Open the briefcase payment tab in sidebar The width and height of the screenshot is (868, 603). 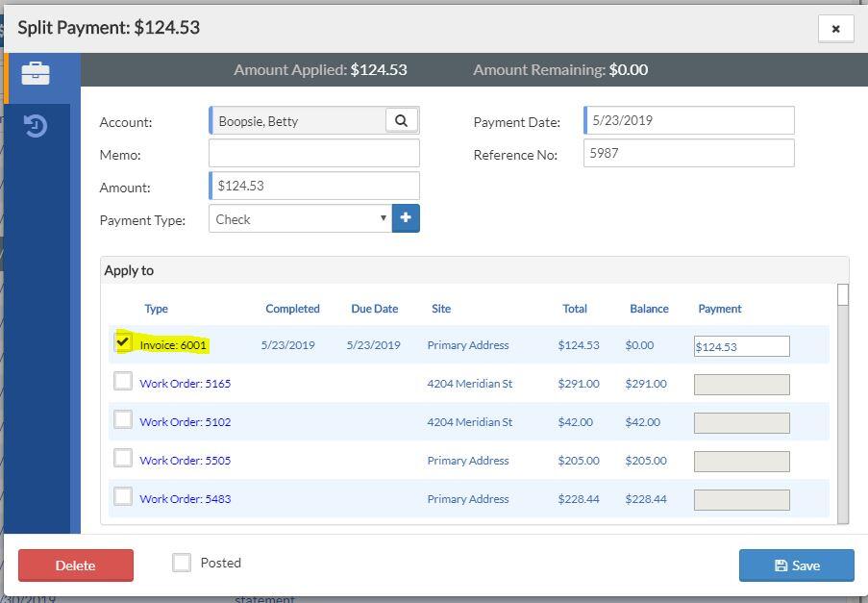click(36, 74)
